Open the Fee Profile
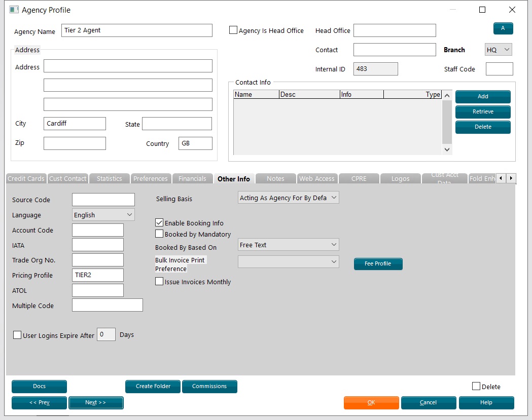The image size is (532, 420). pos(378,264)
